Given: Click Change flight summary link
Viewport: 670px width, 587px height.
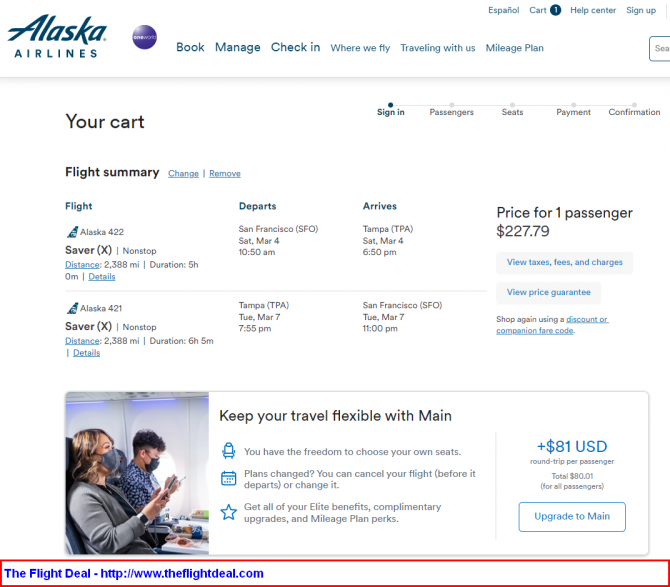Looking at the screenshot, I should click(x=183, y=173).
